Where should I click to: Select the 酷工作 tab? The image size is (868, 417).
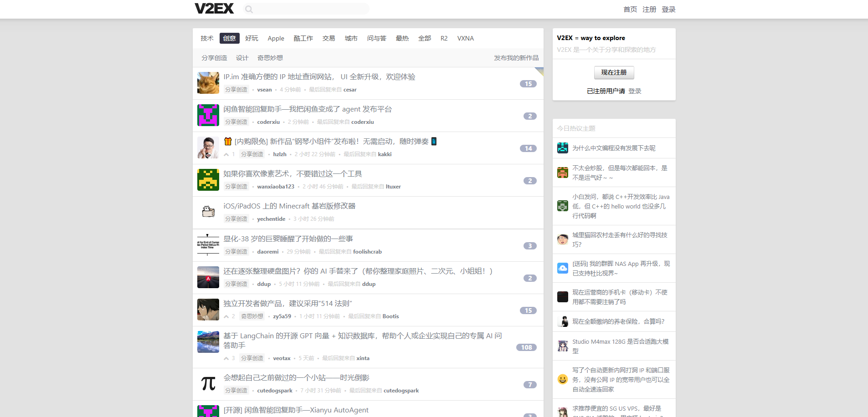(x=303, y=38)
